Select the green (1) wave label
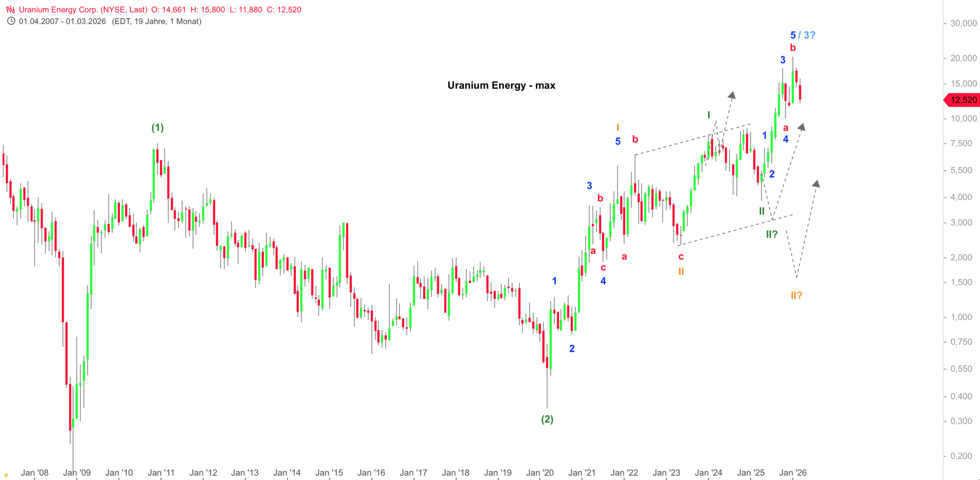Image resolution: width=980 pixels, height=480 pixels. click(158, 127)
